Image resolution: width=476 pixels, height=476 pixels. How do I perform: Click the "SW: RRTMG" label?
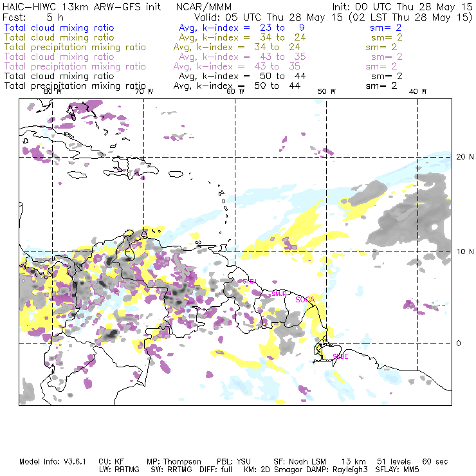pyautogui.click(x=172, y=470)
